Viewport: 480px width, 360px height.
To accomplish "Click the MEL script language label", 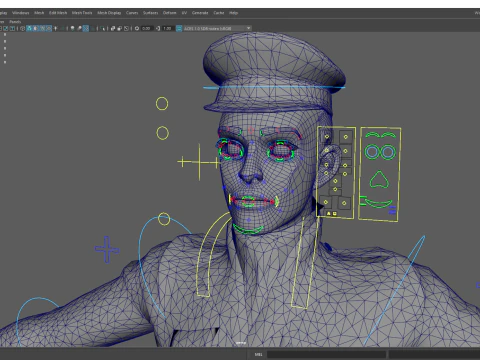I will point(258,354).
